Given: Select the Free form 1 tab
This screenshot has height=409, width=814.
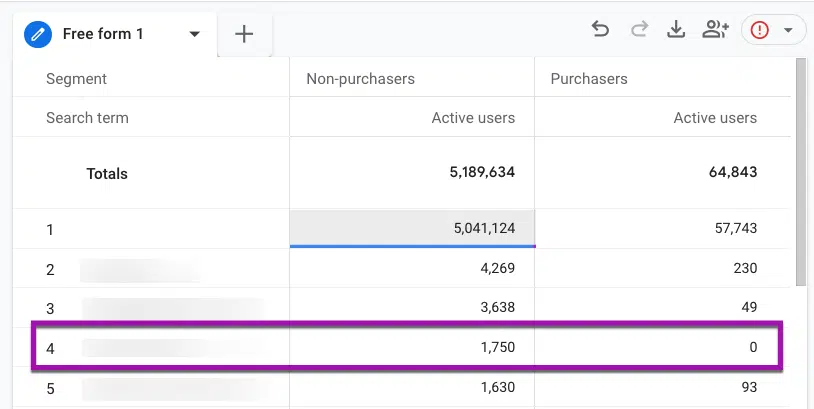Looking at the screenshot, I should (103, 34).
